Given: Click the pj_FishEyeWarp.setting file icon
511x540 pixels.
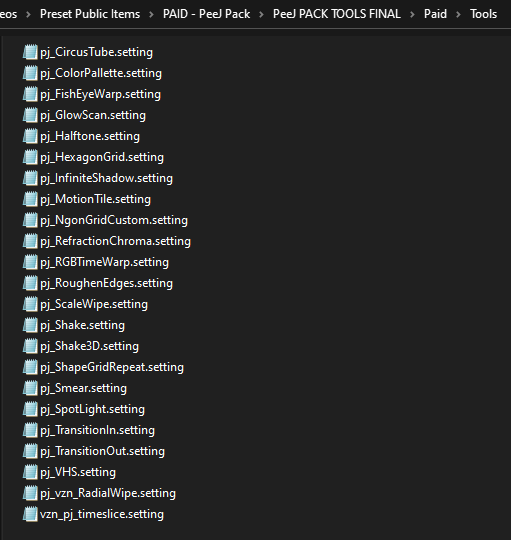Looking at the screenshot, I should coord(30,94).
